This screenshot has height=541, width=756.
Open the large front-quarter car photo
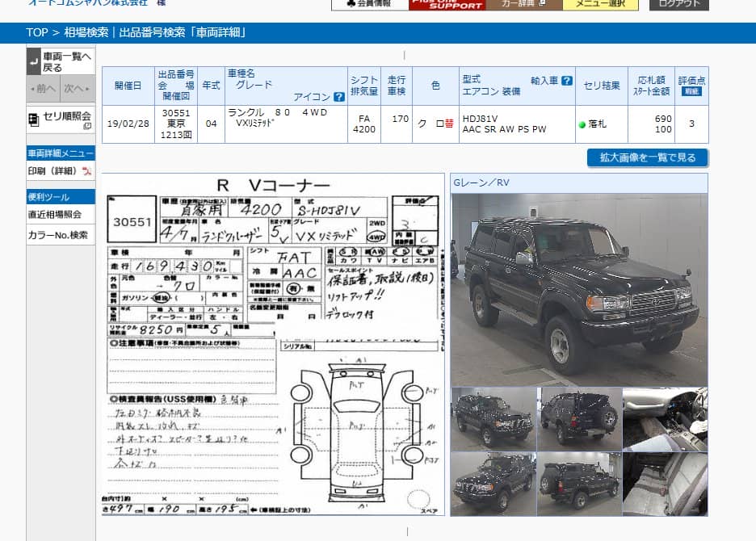(x=578, y=289)
